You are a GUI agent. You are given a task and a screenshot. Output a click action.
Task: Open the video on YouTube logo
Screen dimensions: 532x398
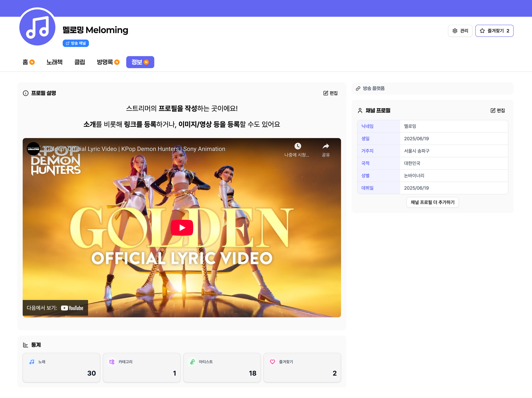coord(72,308)
